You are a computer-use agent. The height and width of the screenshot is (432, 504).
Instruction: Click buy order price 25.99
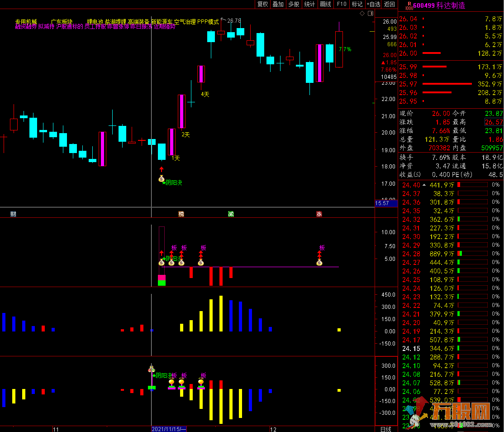coord(408,67)
